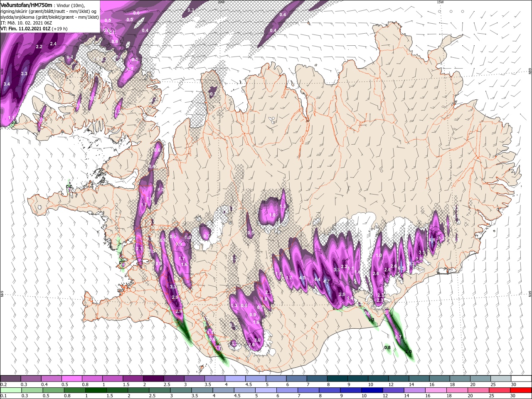Screen dimensions: 532x399
Task: Choose the dark purple snow swatch for 2
Action: pyautogui.click(x=153, y=379)
